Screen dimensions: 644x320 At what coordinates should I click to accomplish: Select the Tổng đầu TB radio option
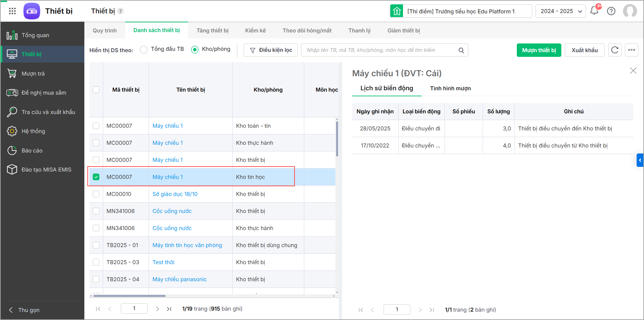(144, 50)
